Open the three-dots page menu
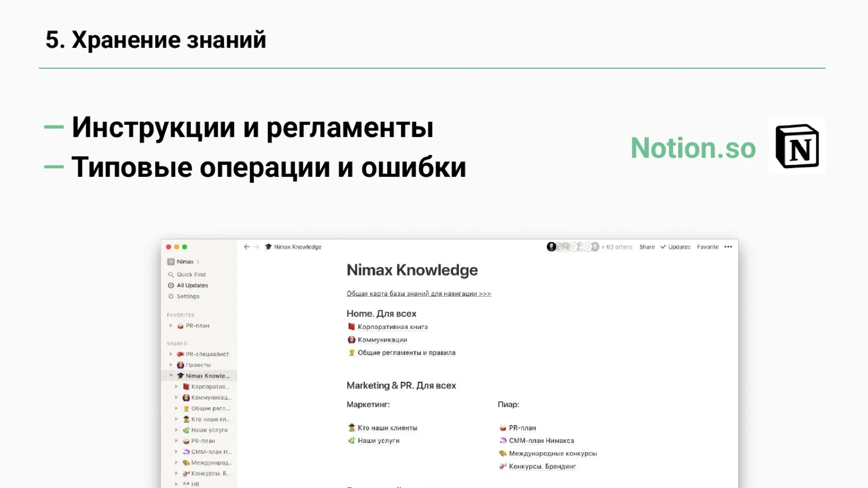This screenshot has width=868, height=488. (x=728, y=247)
